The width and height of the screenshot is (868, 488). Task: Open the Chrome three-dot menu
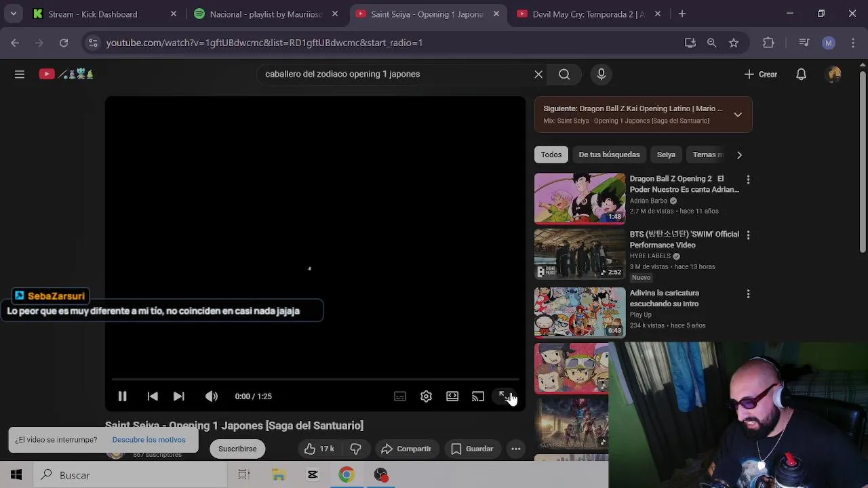pos(852,43)
